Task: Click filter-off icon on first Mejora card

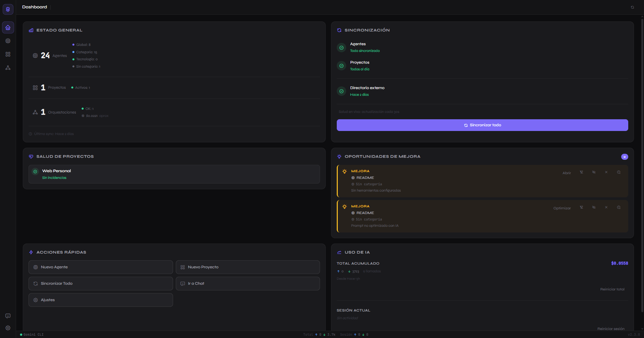Action: pos(582,172)
